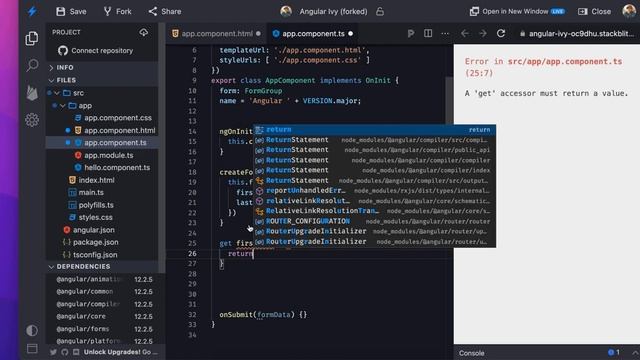640x360 pixels.
Task: Reload the preview
Action: [x=501, y=33]
